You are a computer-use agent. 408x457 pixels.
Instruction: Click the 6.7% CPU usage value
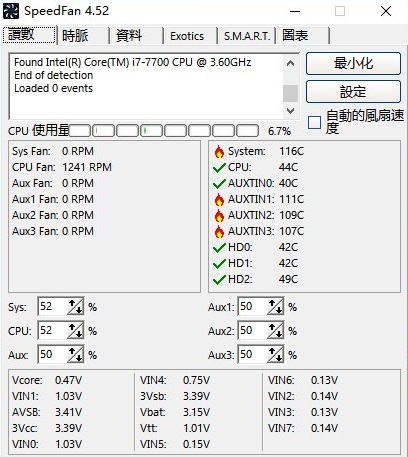(x=279, y=131)
